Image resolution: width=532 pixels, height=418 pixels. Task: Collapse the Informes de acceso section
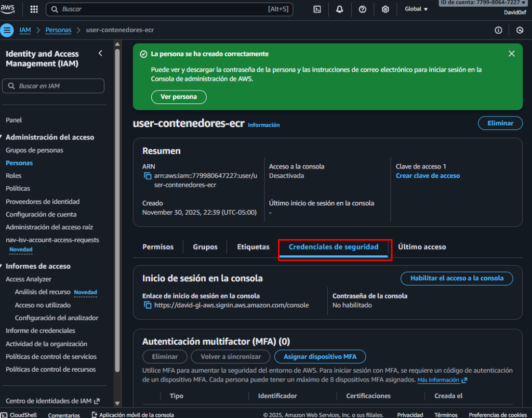(3, 266)
